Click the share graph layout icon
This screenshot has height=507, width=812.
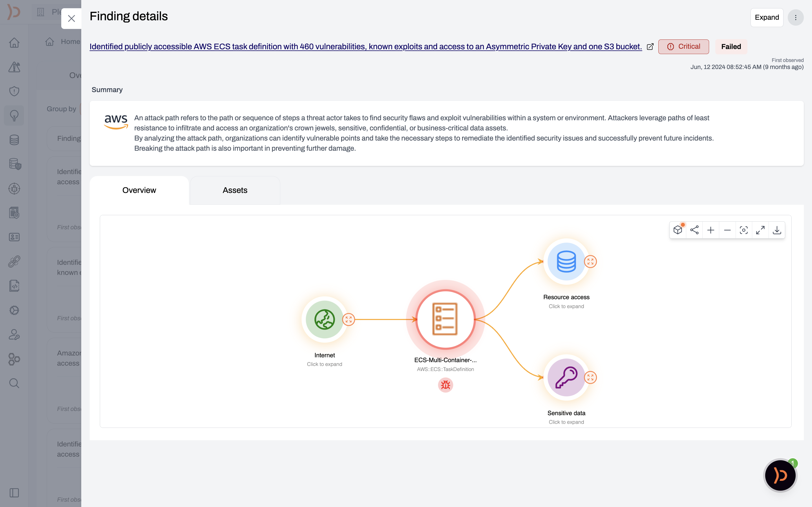(694, 230)
